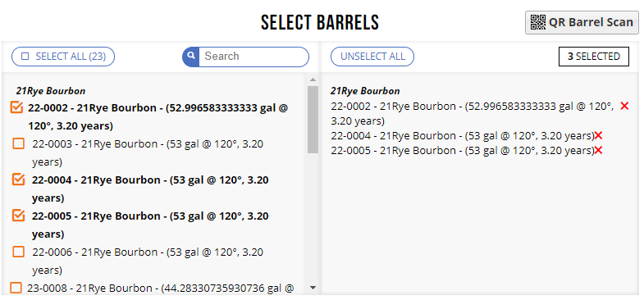This screenshot has height=300, width=644.
Task: Click the QR code icon
Action: (537, 22)
